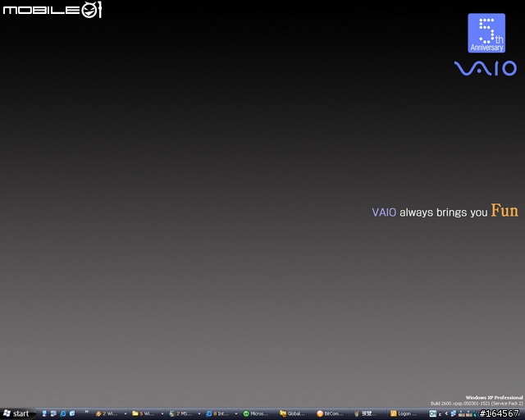This screenshot has height=420, width=525.
Task: Expand dropdown arrow of '5 Wi...' folder group
Action: [162, 414]
